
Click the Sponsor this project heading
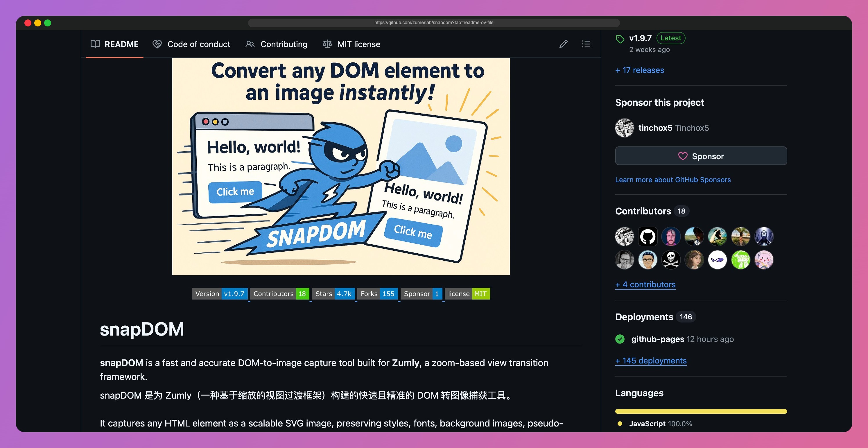pos(659,103)
